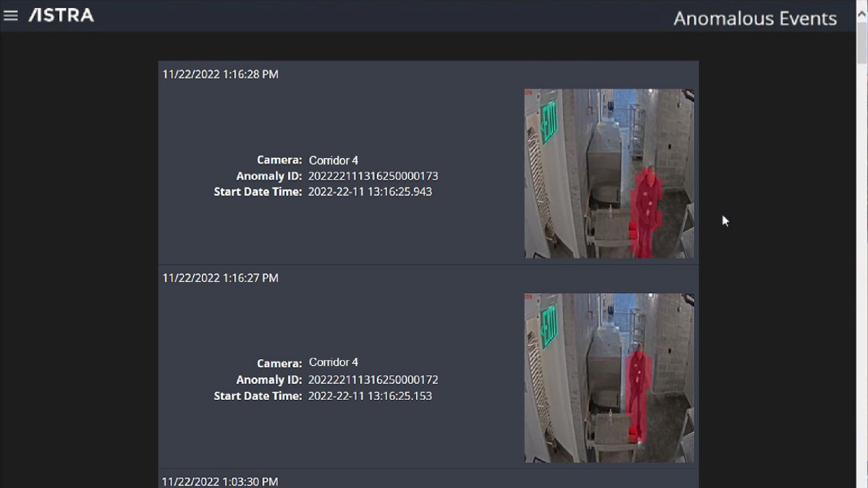This screenshot has height=488, width=868.
Task: Click Start Date Time label in 1:16:27 PM event
Action: (x=258, y=396)
